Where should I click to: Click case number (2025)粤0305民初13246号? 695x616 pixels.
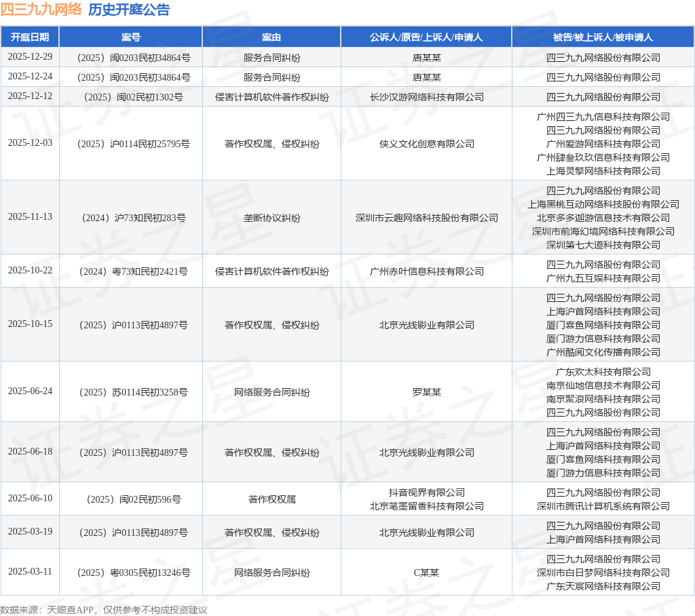click(x=134, y=573)
